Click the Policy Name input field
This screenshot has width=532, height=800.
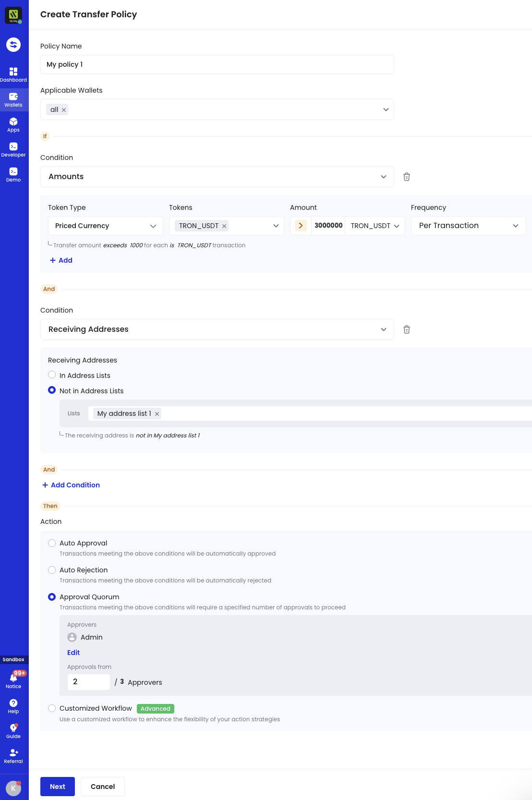[217, 64]
